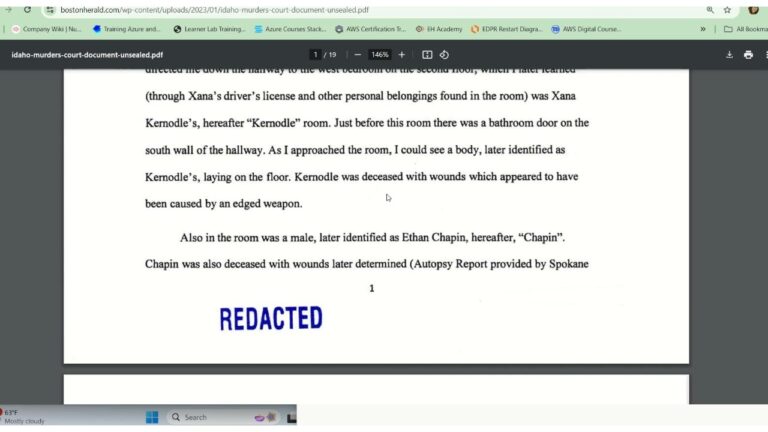Reload the browser page
Screen dimensions: 768x432
(27, 9)
